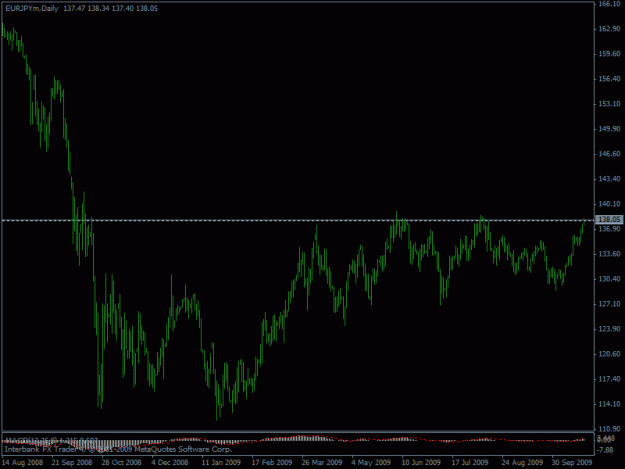Click the 136.90 price scale label
The width and height of the screenshot is (625, 469).
609,229
